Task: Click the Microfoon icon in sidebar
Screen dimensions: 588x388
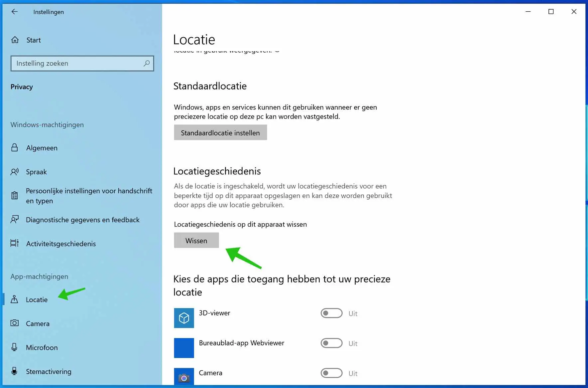Action: click(x=14, y=347)
